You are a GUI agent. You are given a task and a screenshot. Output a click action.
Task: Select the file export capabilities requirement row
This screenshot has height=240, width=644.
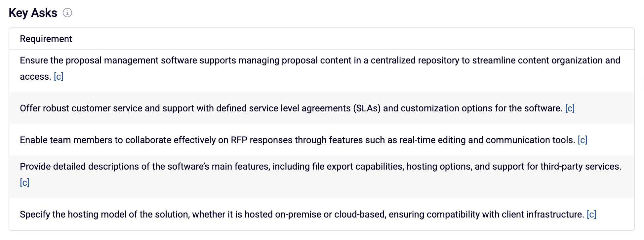[322, 177]
